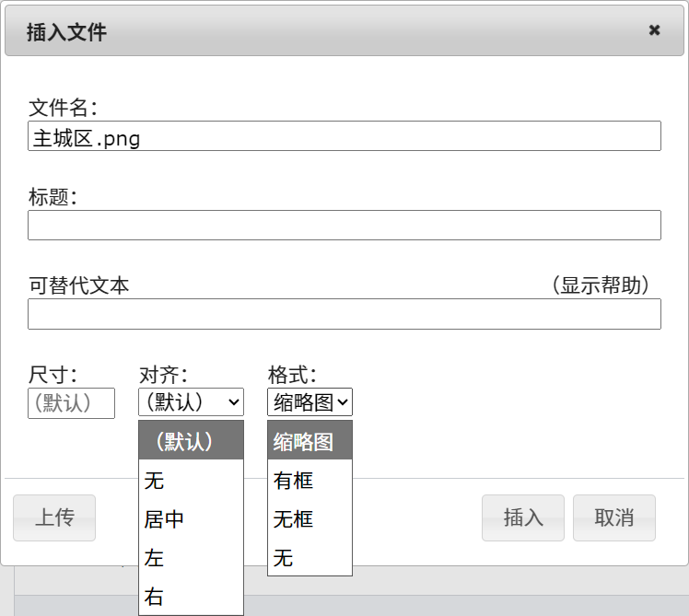Pick 左 alignment option

pos(191,558)
